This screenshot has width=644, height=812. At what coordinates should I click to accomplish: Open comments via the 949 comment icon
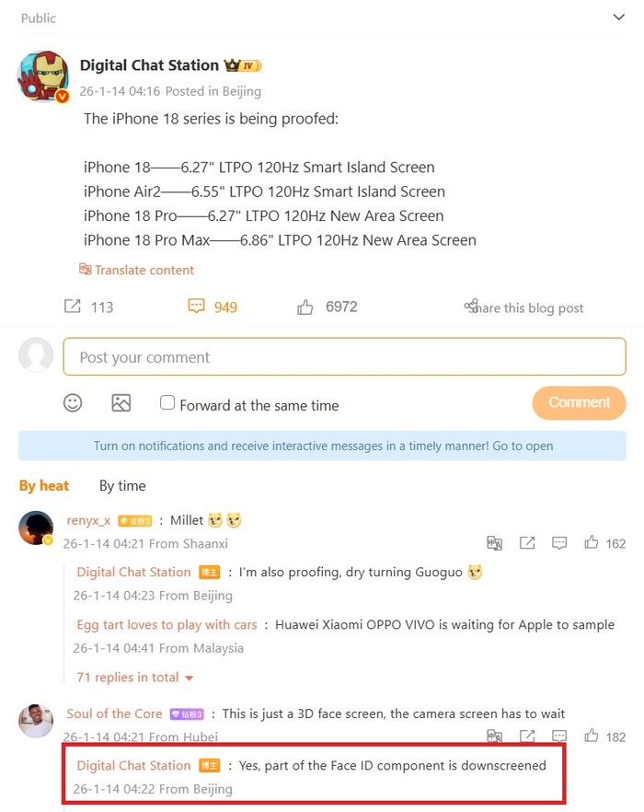(x=196, y=306)
